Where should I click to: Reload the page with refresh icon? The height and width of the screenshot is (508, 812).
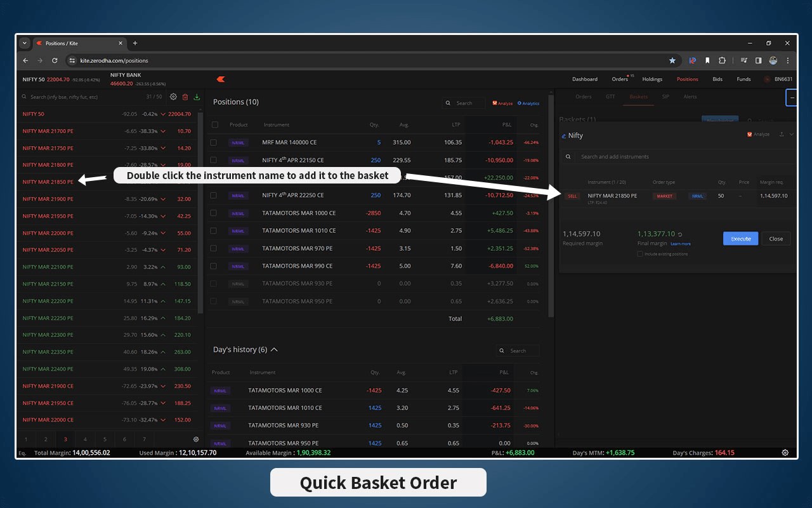[x=55, y=60]
